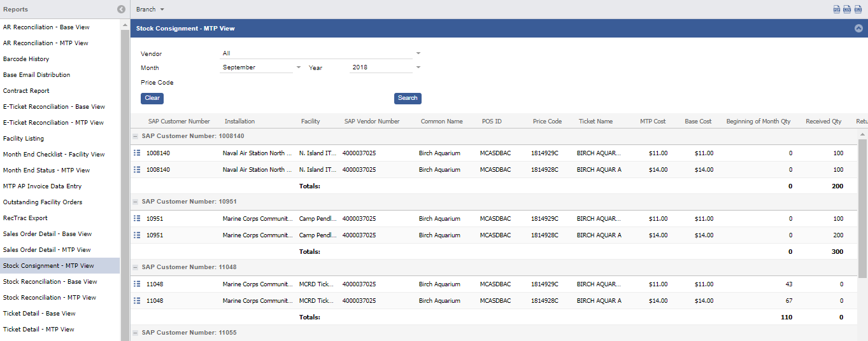Click the Clear button

pos(152,98)
